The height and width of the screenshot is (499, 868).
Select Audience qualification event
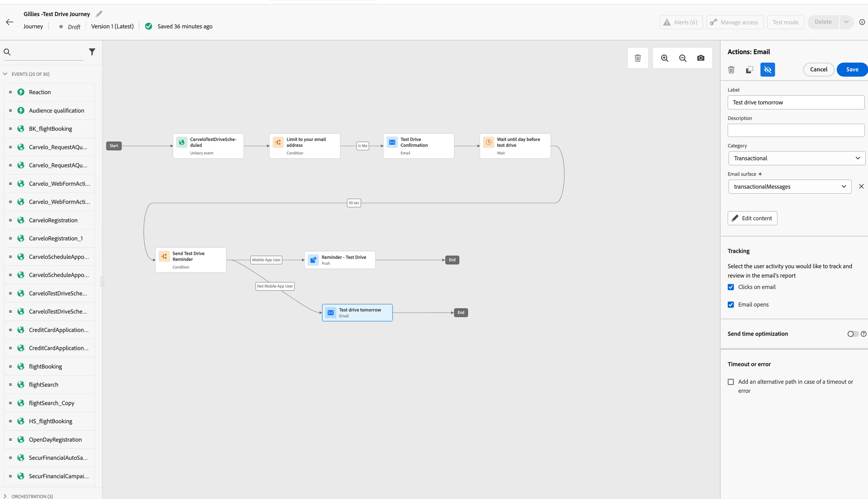50,110
